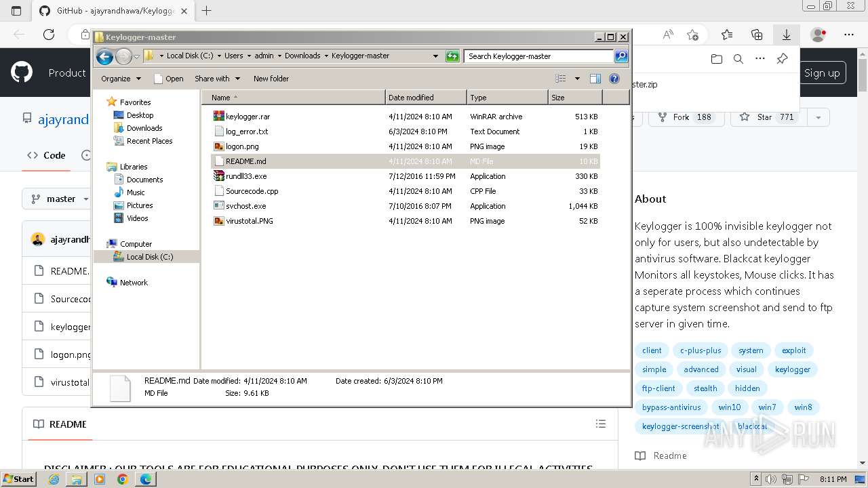Image resolution: width=868 pixels, height=488 pixels.
Task: Click the ftp-client topic tag
Action: pos(658,388)
